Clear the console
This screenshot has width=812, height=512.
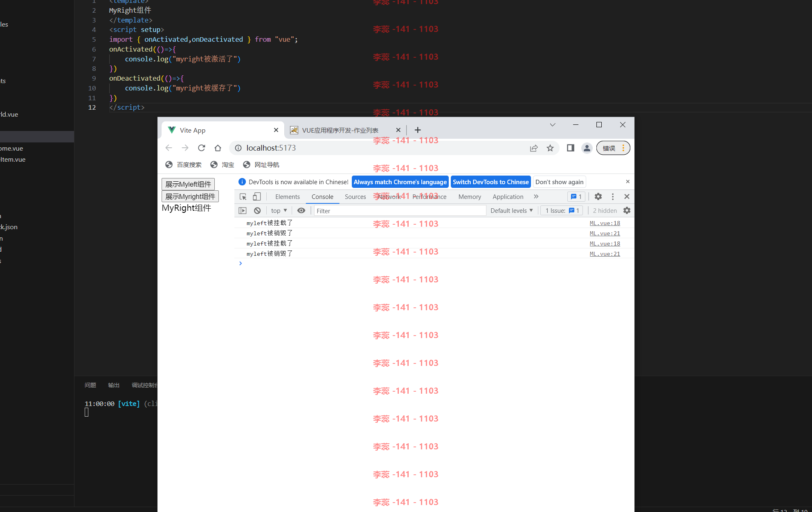tap(257, 210)
